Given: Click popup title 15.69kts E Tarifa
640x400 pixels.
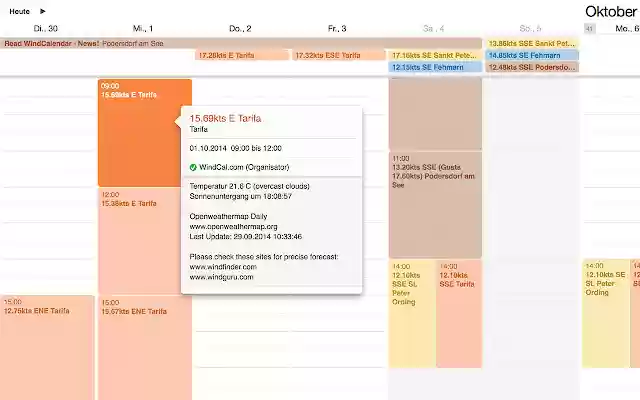Looking at the screenshot, I should point(225,118).
